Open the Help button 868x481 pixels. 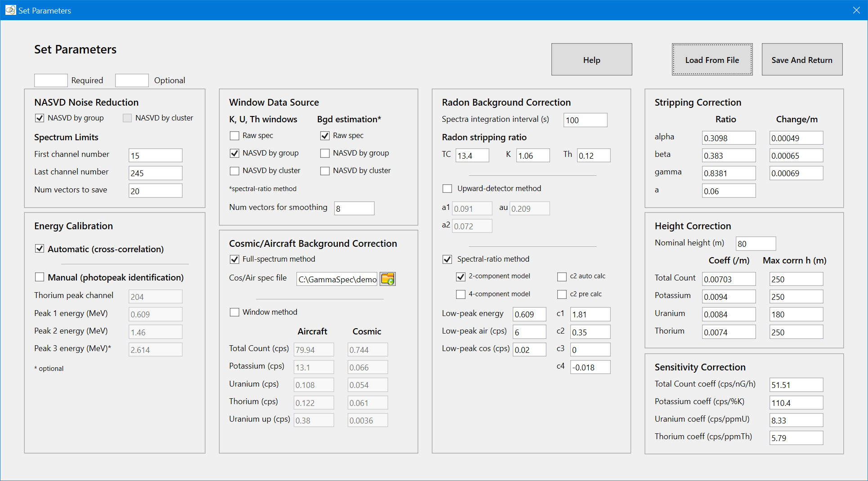tap(591, 60)
